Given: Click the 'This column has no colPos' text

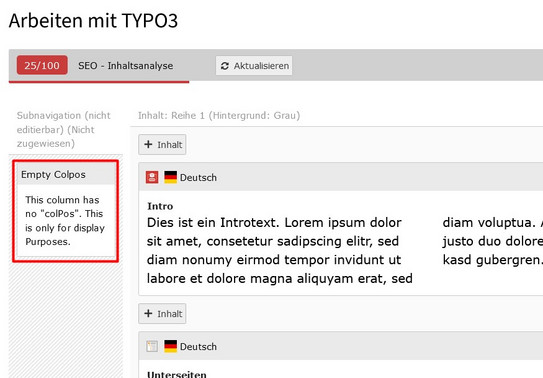Looking at the screenshot, I should (65, 220).
